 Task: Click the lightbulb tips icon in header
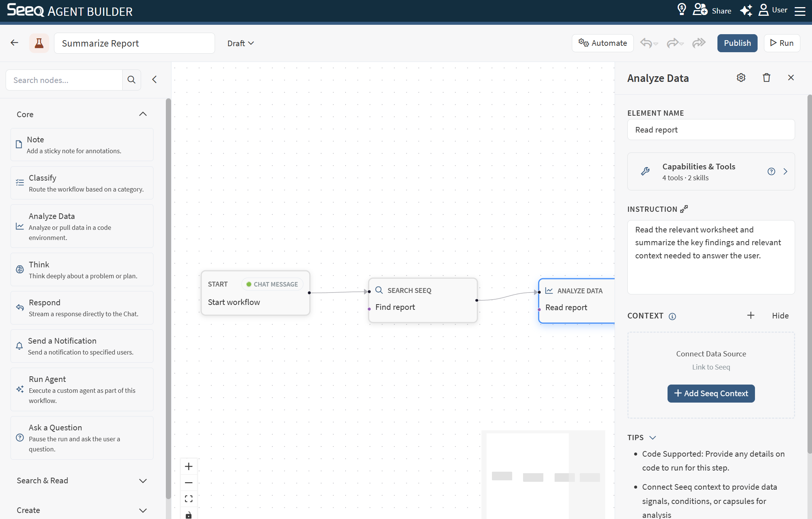[682, 10]
